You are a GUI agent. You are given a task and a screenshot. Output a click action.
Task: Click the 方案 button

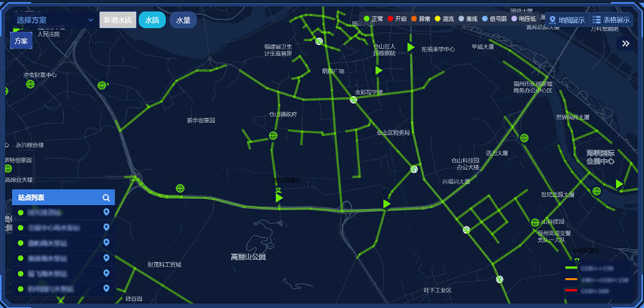click(20, 41)
